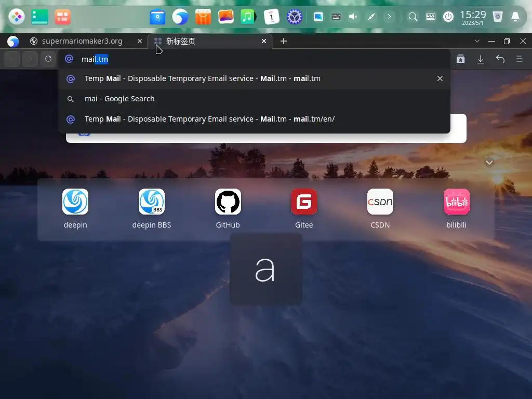Click the browser forward button

tap(30, 59)
